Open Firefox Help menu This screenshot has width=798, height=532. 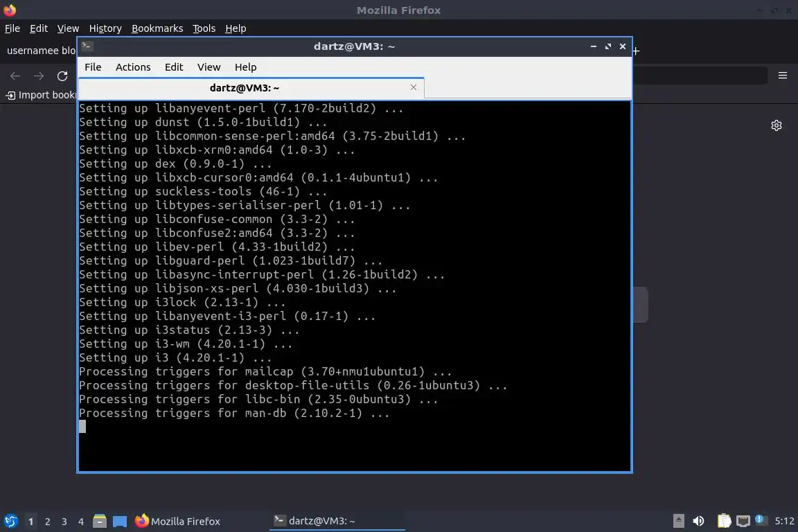[236, 28]
